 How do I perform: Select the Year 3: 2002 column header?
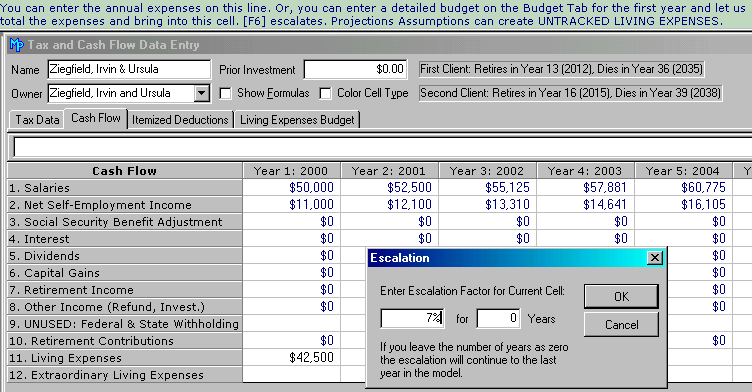tap(487, 171)
